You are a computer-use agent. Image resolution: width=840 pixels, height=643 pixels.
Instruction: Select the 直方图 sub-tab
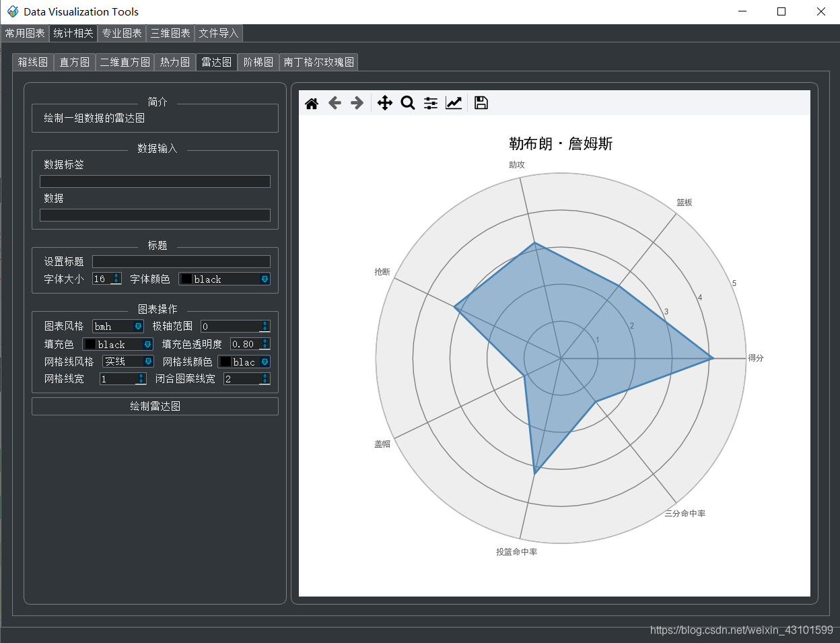click(75, 62)
